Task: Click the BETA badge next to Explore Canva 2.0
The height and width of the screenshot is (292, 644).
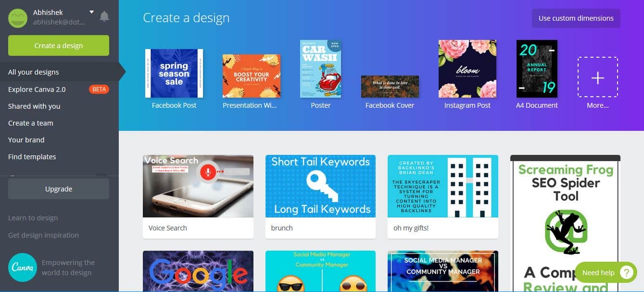Action: 99,89
